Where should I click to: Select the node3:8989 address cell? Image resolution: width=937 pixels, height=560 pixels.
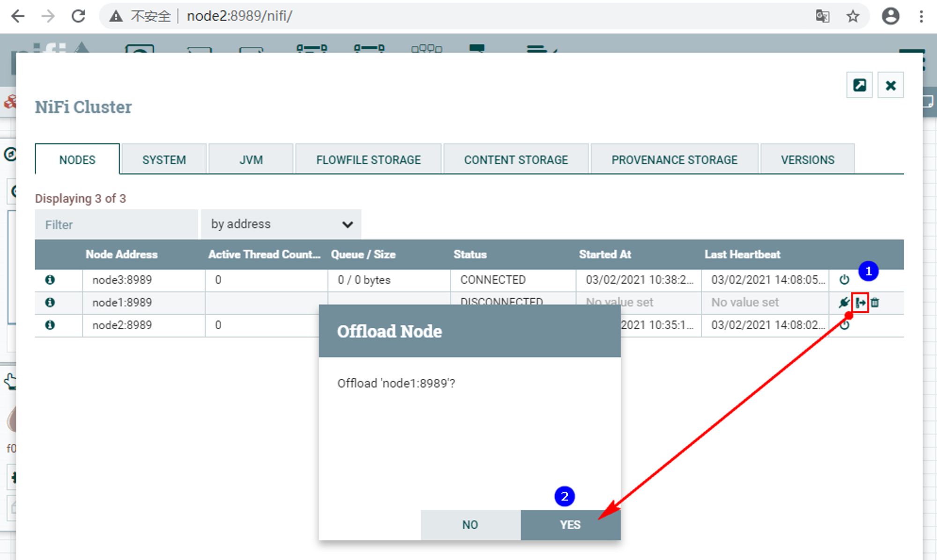[144, 280]
